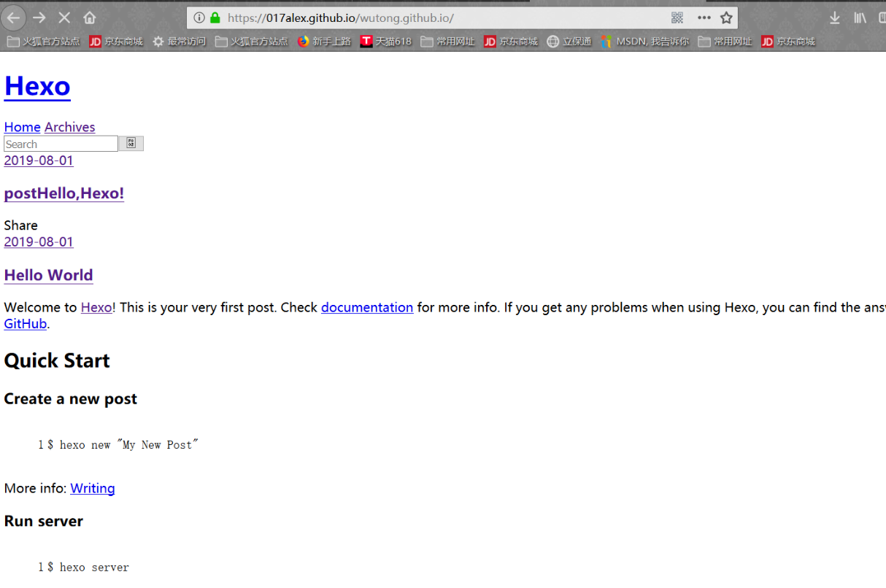
Task: Open first 京东商城 bookmark
Action: [116, 42]
